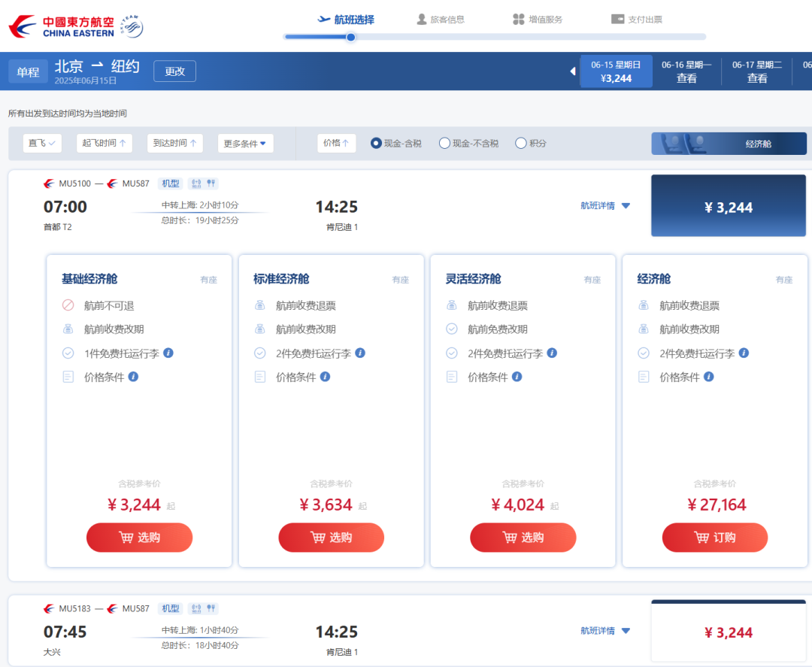The width and height of the screenshot is (812, 667).
Task: Select 现金-不含税 radio option
Action: pyautogui.click(x=444, y=143)
